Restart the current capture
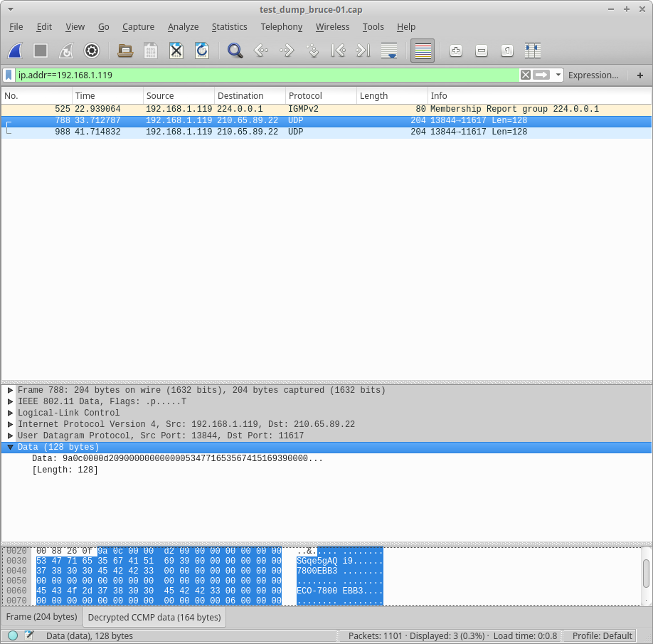 (x=66, y=51)
